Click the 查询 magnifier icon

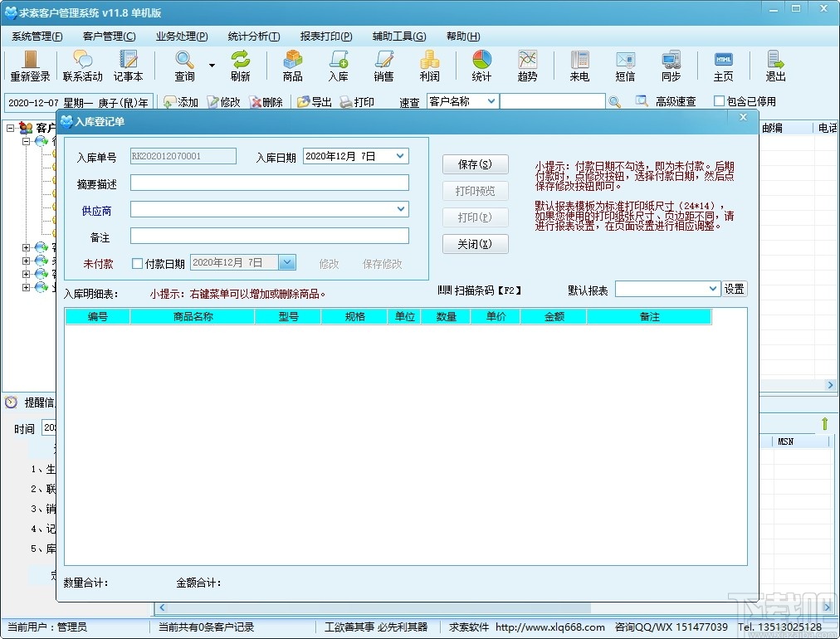coord(184,66)
